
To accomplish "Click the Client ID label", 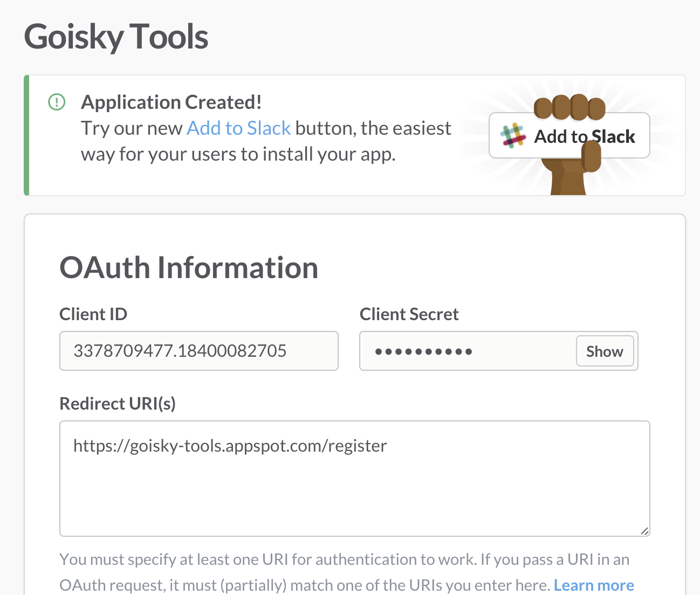I will click(93, 314).
